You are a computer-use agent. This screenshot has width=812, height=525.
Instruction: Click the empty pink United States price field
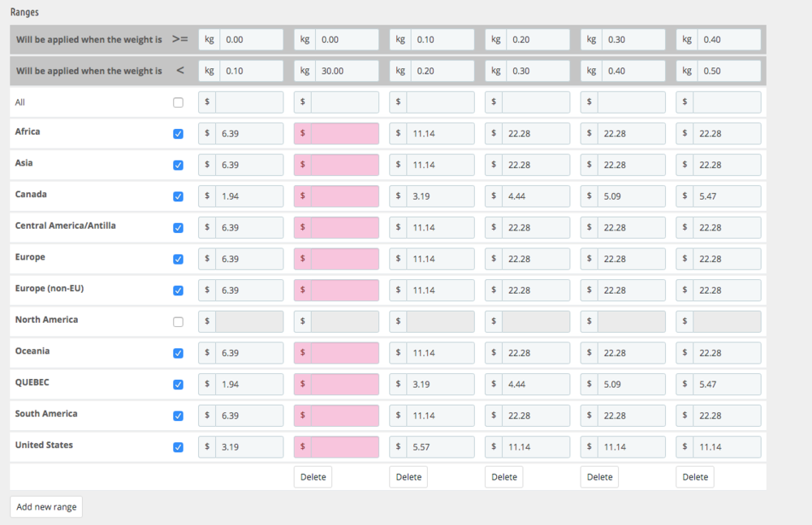pos(344,447)
